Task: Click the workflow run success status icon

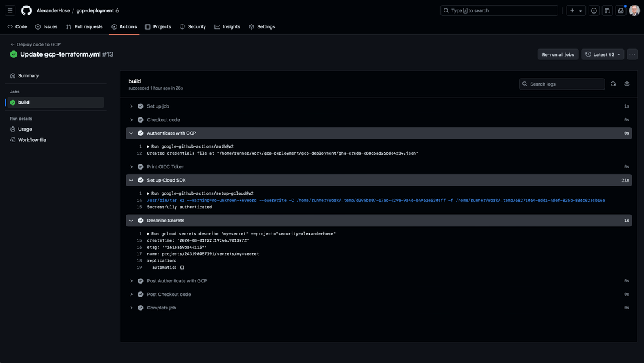Action: pos(14,54)
